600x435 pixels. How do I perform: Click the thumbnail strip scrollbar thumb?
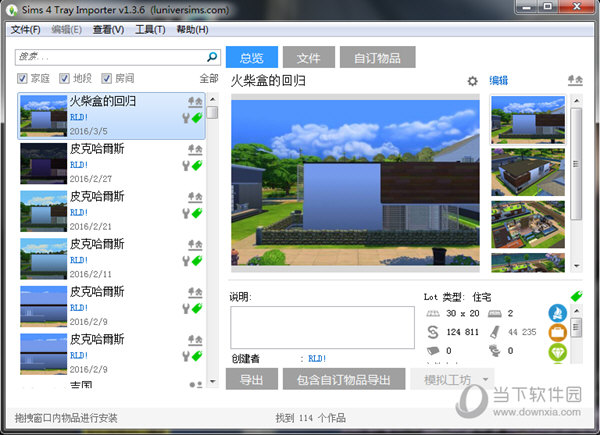pos(576,164)
